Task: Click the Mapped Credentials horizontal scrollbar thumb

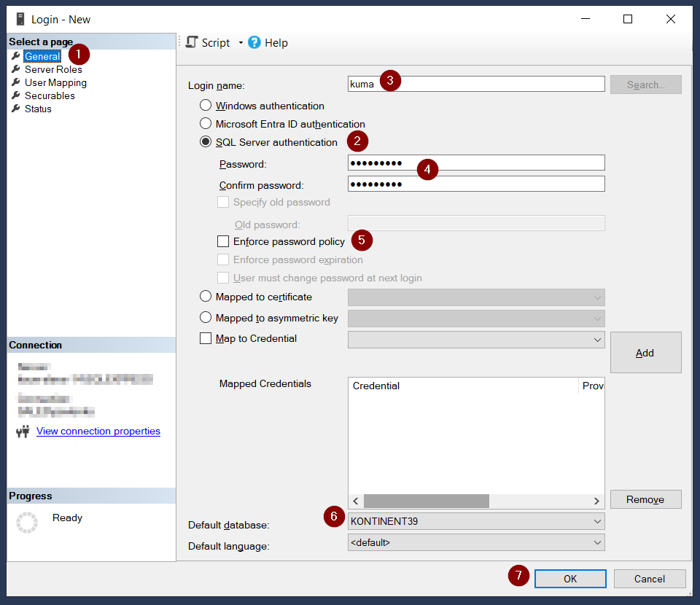Action: 426,501
